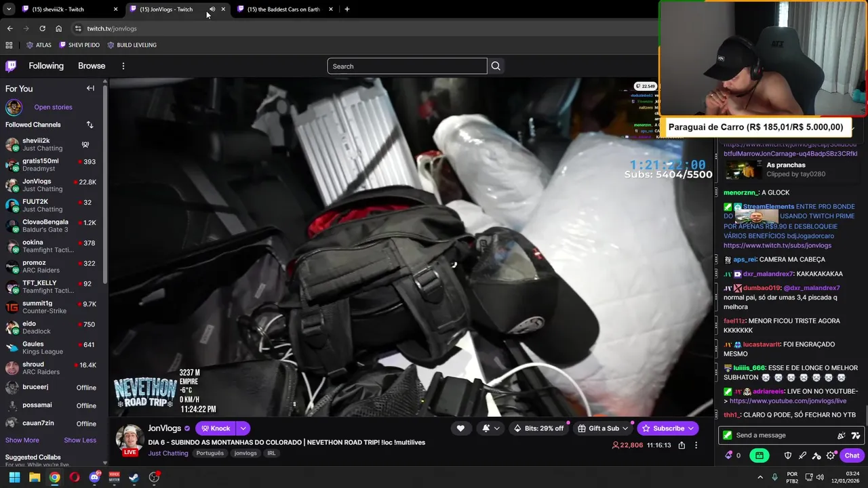The height and width of the screenshot is (488, 868).
Task: Click the Bits 29% off button
Action: [539, 428]
